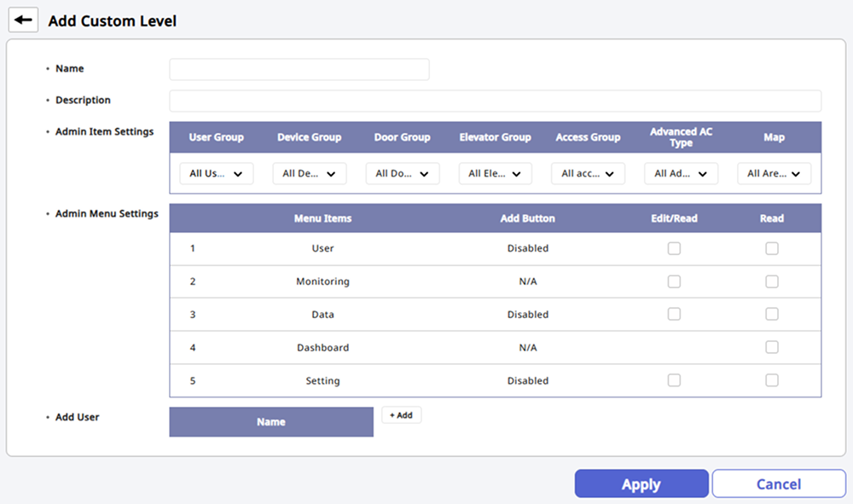Check the Read box for Dashboard
Image resolution: width=853 pixels, height=504 pixels.
(x=772, y=347)
